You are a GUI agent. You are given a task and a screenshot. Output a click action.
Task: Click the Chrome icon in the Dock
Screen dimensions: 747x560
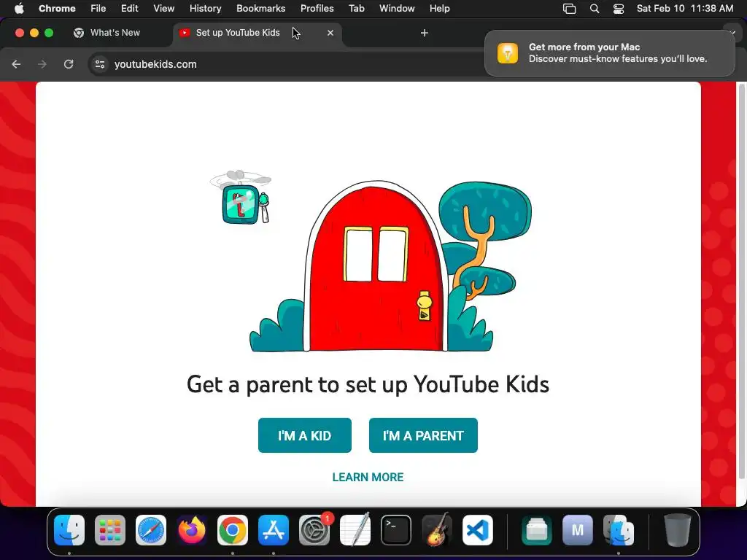[233, 530]
